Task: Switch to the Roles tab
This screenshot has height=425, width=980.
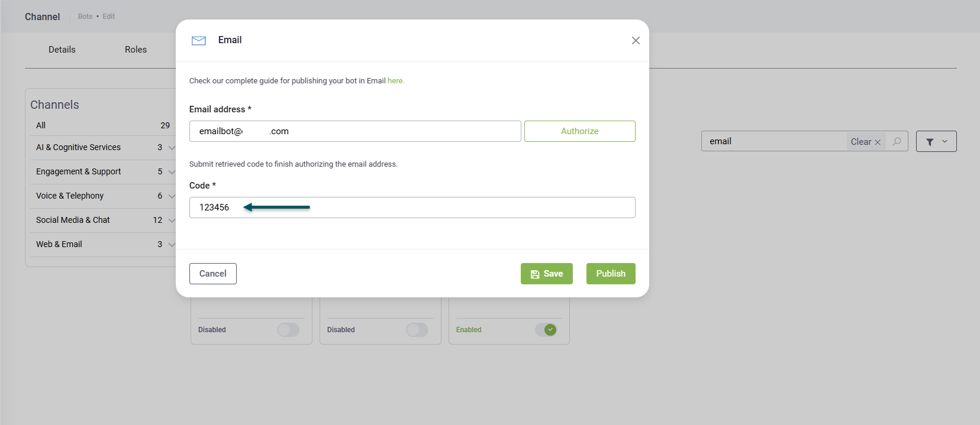Action: click(x=136, y=50)
